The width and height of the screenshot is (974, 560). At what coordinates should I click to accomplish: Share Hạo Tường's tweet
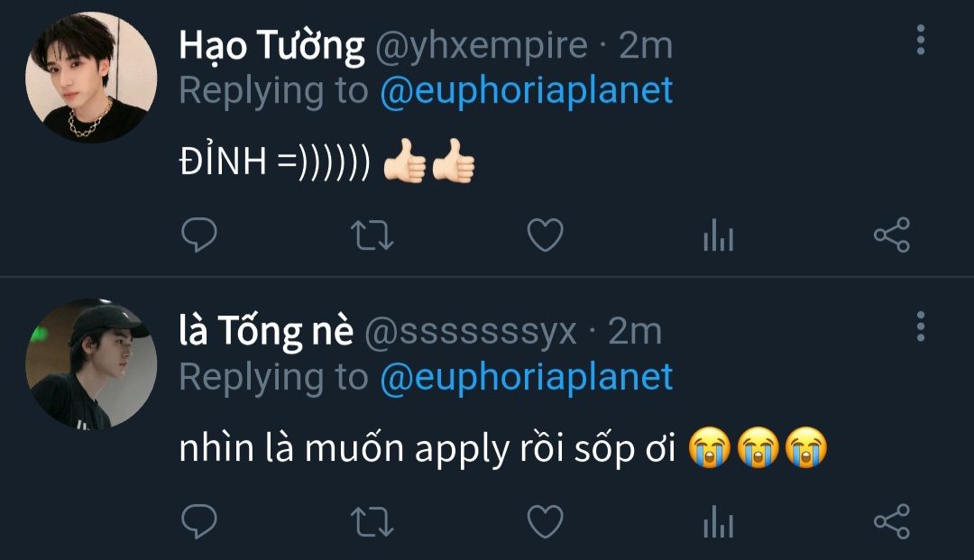[891, 235]
